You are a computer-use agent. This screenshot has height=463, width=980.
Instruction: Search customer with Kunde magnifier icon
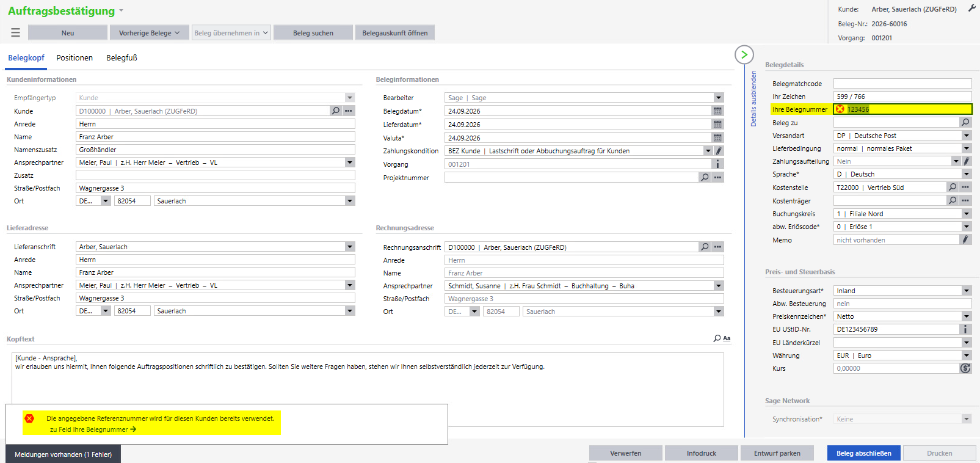pos(335,111)
